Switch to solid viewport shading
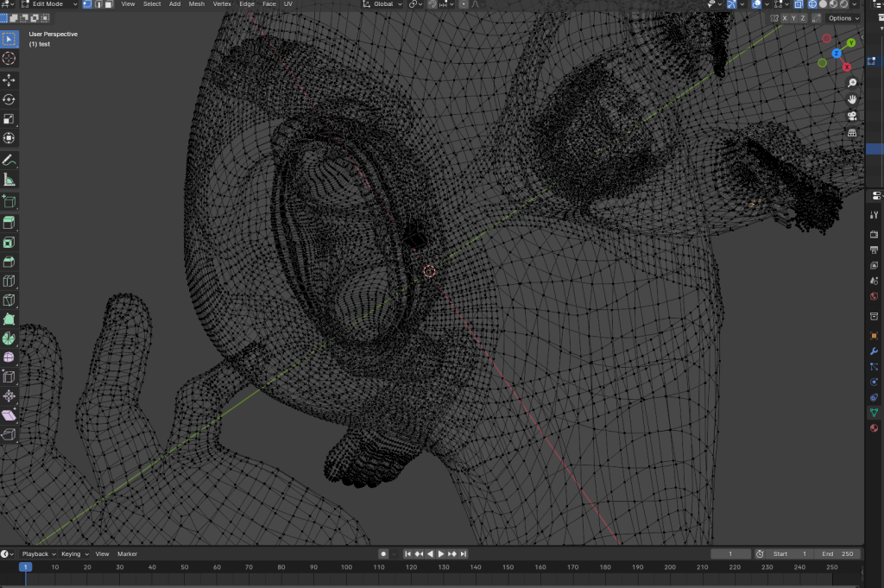Image resolution: width=884 pixels, height=588 pixels. point(823,4)
